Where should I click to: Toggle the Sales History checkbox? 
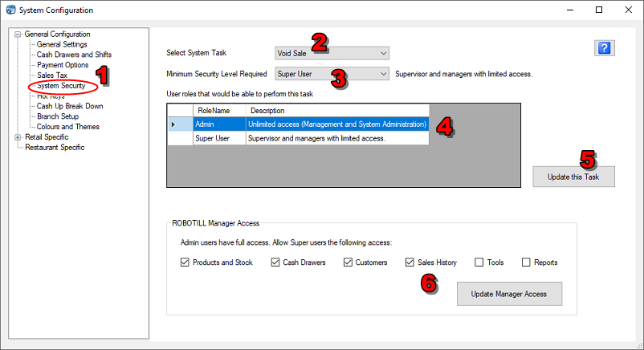[x=410, y=262]
